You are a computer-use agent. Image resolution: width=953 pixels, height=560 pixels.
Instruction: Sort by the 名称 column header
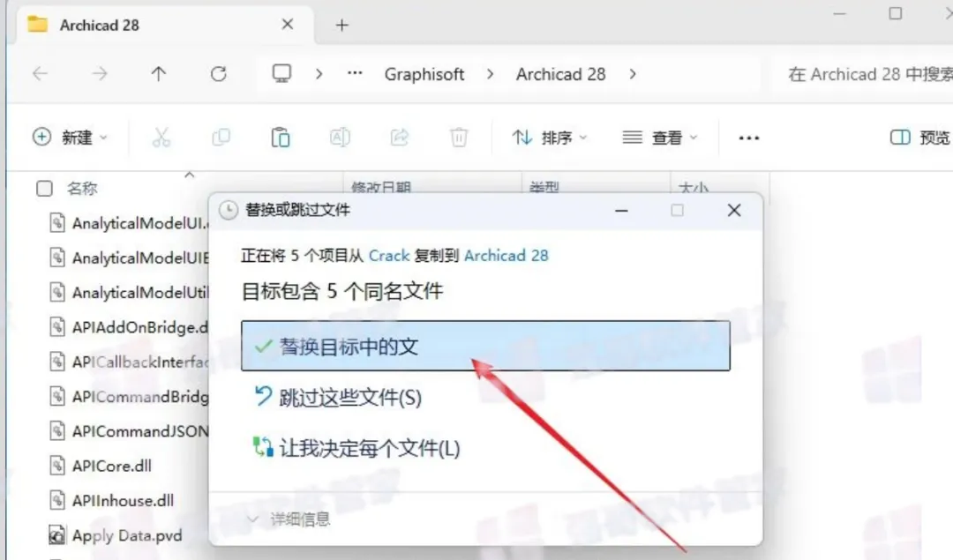[x=82, y=189]
